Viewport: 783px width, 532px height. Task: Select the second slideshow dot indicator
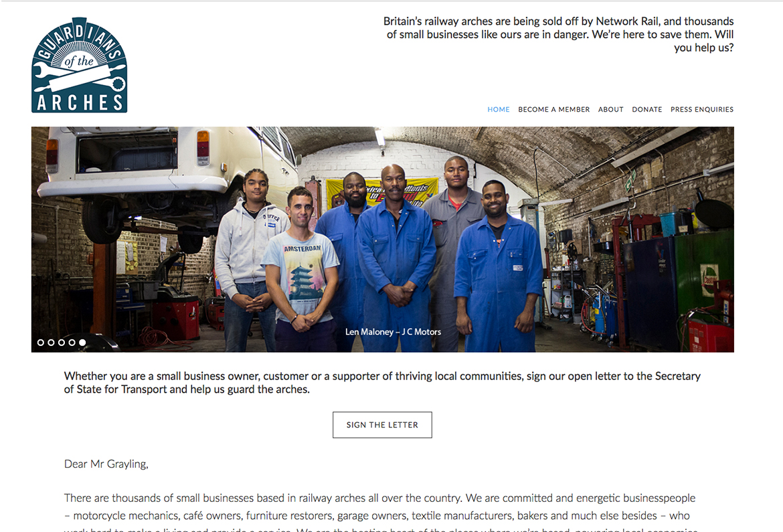[x=51, y=342]
